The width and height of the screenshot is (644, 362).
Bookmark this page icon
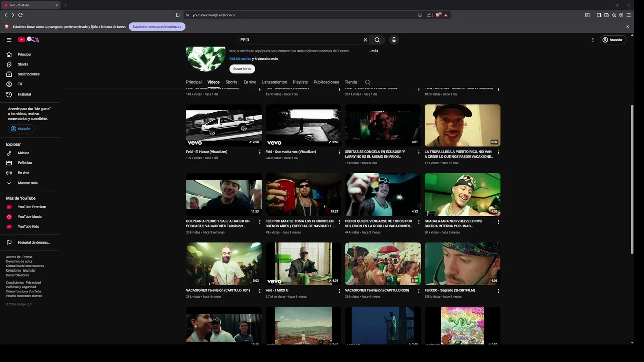tap(177, 15)
